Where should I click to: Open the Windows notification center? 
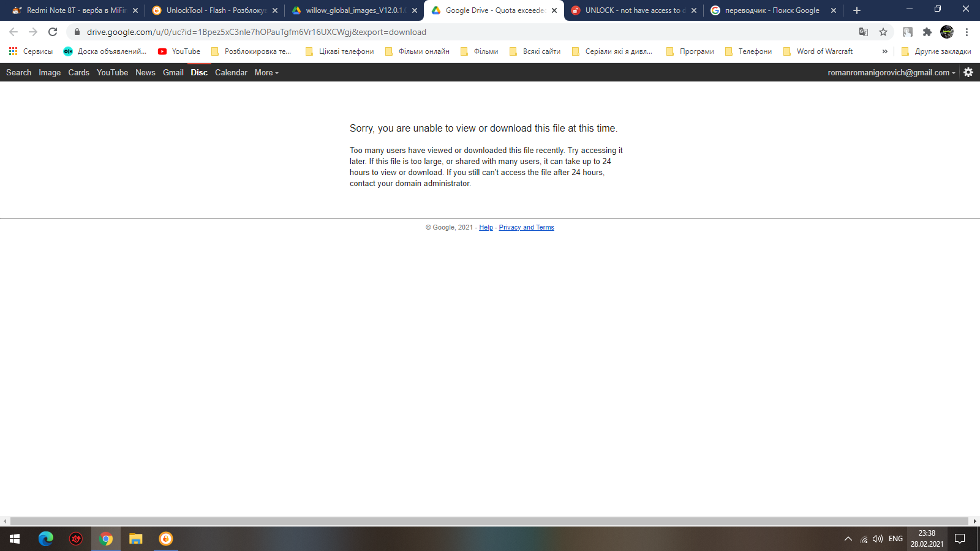[x=960, y=539]
